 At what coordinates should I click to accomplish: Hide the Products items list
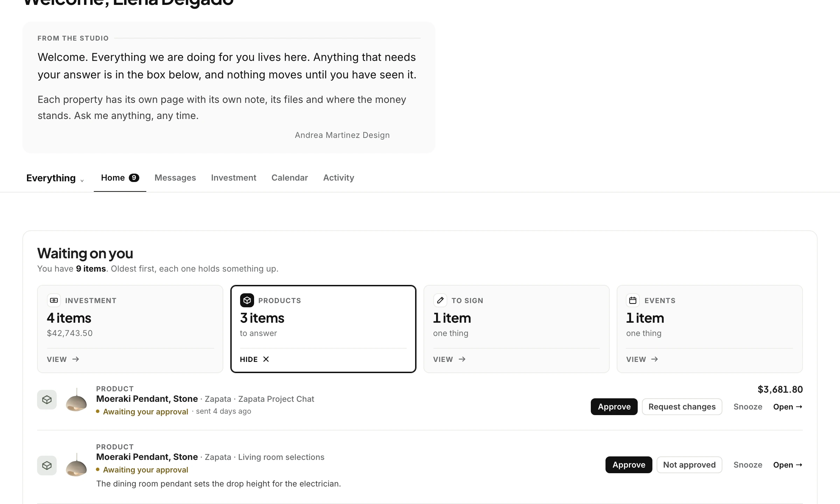tap(254, 359)
